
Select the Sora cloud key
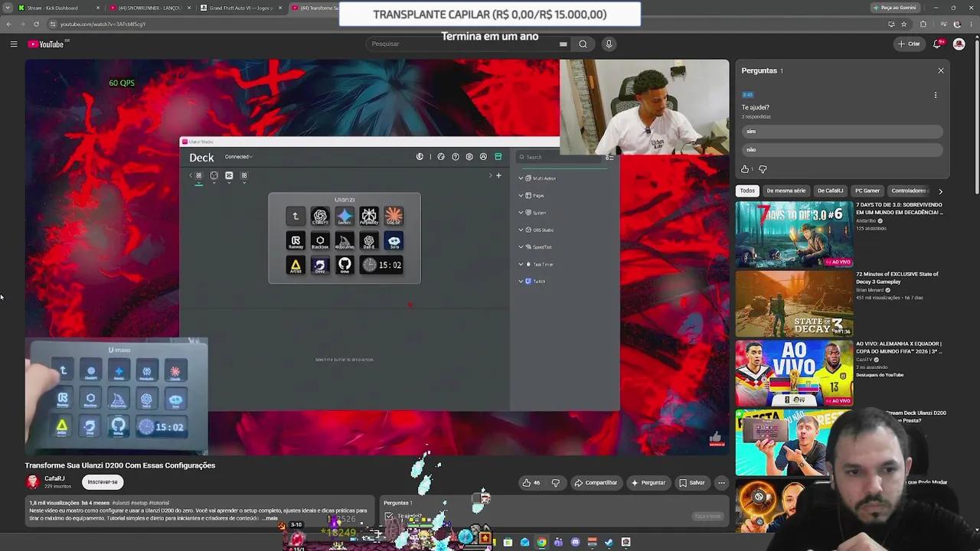tap(394, 241)
